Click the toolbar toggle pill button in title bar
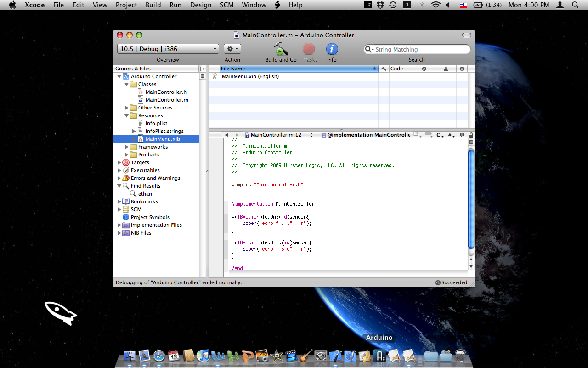 pos(466,35)
